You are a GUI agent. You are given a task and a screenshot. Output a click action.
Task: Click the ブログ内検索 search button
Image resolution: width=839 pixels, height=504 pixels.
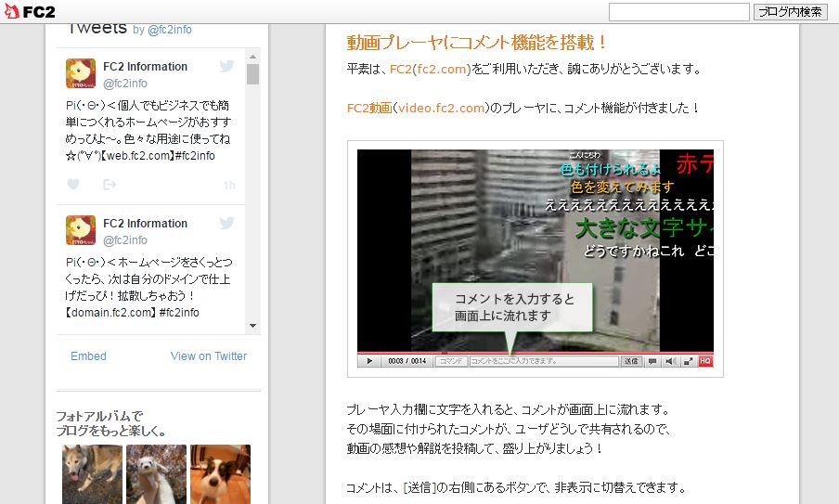(x=791, y=12)
